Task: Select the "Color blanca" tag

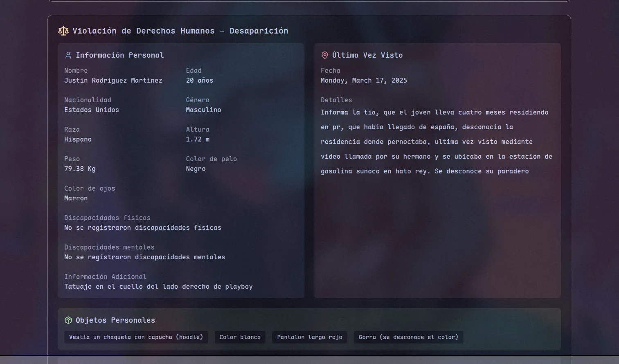Action: [240, 337]
